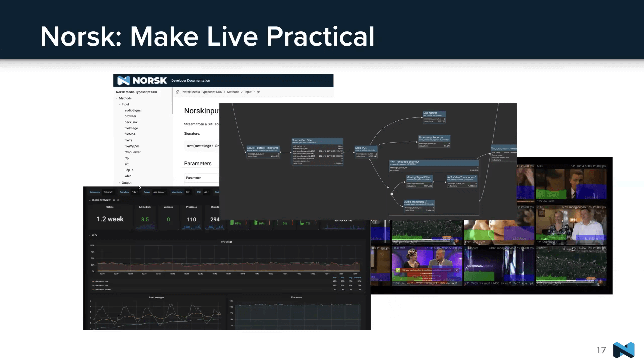Click Norsk Media Typescript SDK sidebar heading
This screenshot has height=362, width=644.
[x=137, y=92]
